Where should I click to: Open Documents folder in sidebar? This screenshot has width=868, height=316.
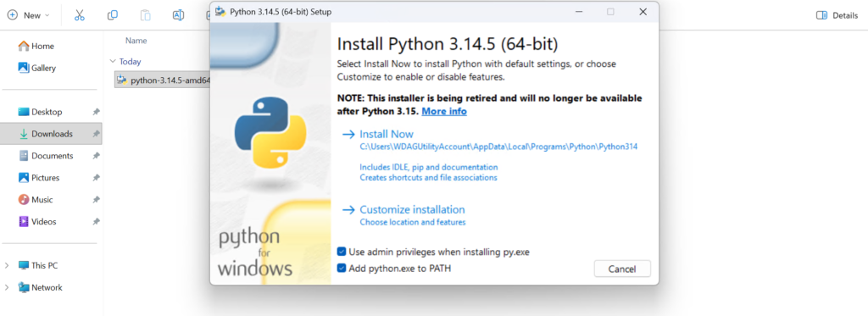[52, 156]
